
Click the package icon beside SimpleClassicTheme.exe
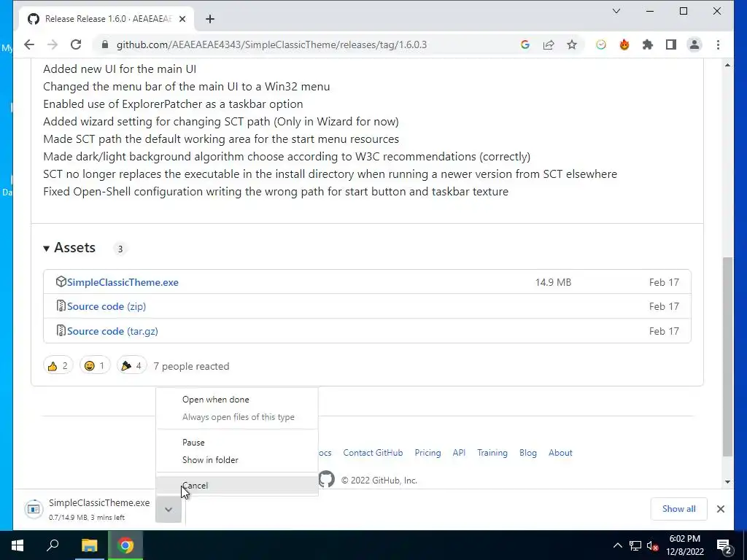pos(61,281)
